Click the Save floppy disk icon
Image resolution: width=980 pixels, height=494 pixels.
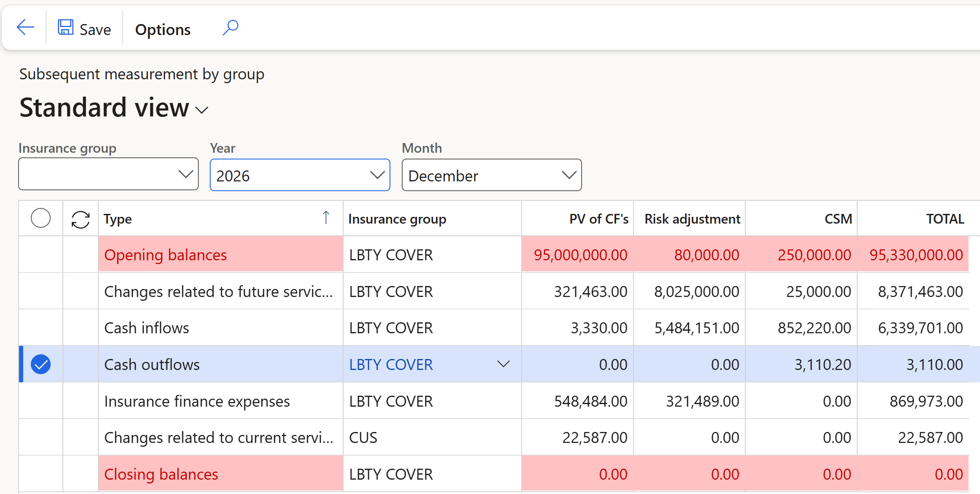pos(65,28)
